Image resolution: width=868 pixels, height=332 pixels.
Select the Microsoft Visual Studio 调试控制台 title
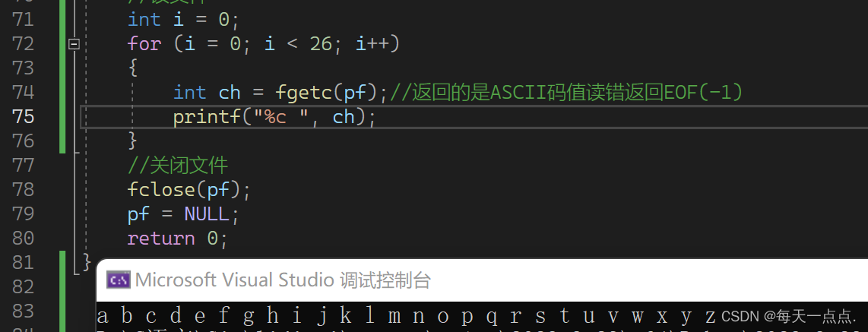283,280
